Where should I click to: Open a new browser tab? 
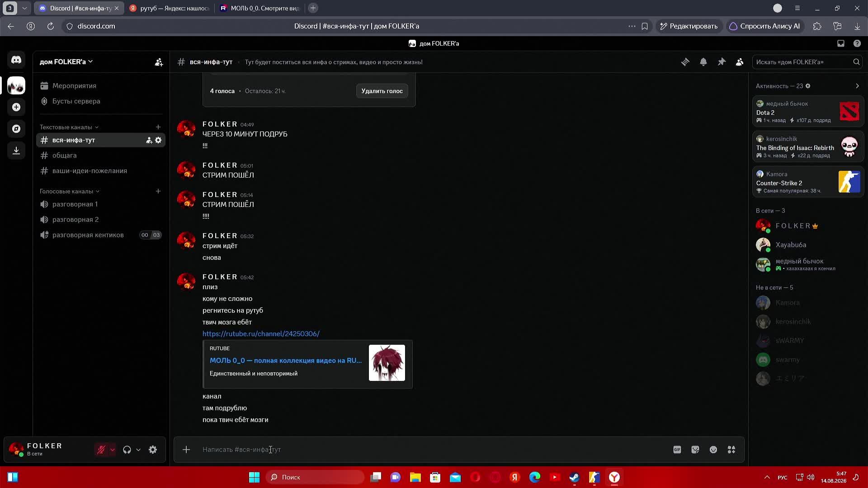313,8
